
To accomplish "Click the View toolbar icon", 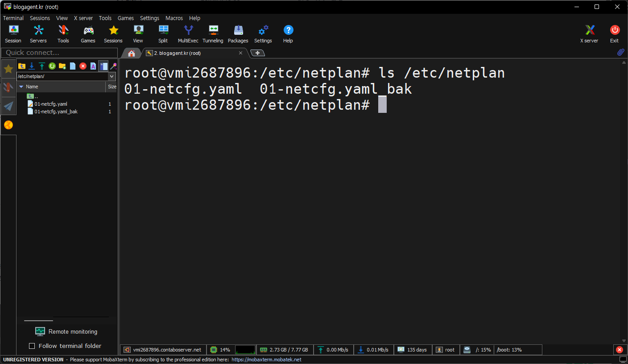I will (x=138, y=34).
